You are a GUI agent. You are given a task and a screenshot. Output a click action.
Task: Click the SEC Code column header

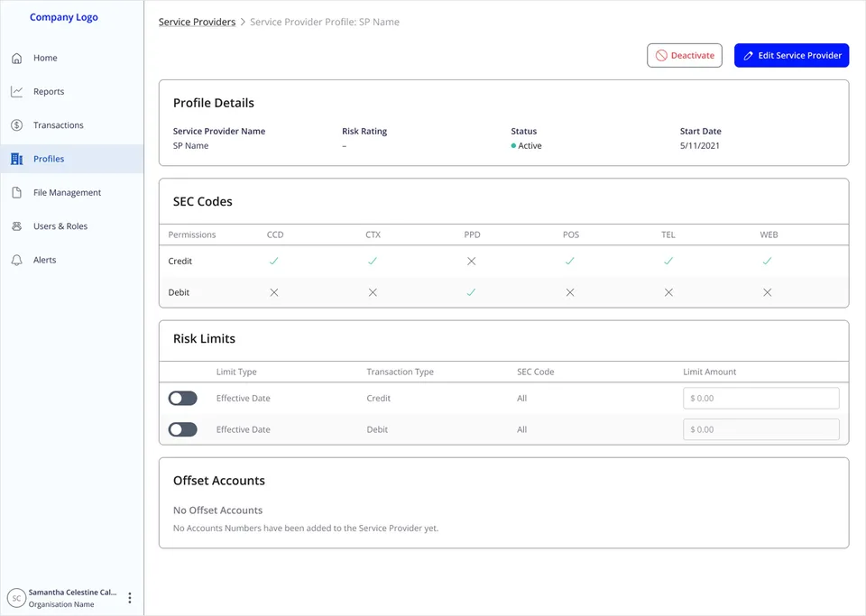[535, 372]
